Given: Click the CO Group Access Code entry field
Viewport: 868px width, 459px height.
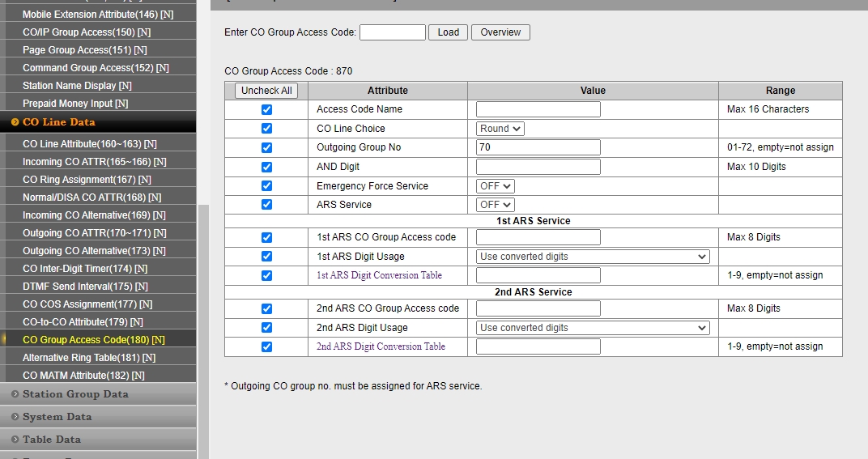Looking at the screenshot, I should 392,32.
